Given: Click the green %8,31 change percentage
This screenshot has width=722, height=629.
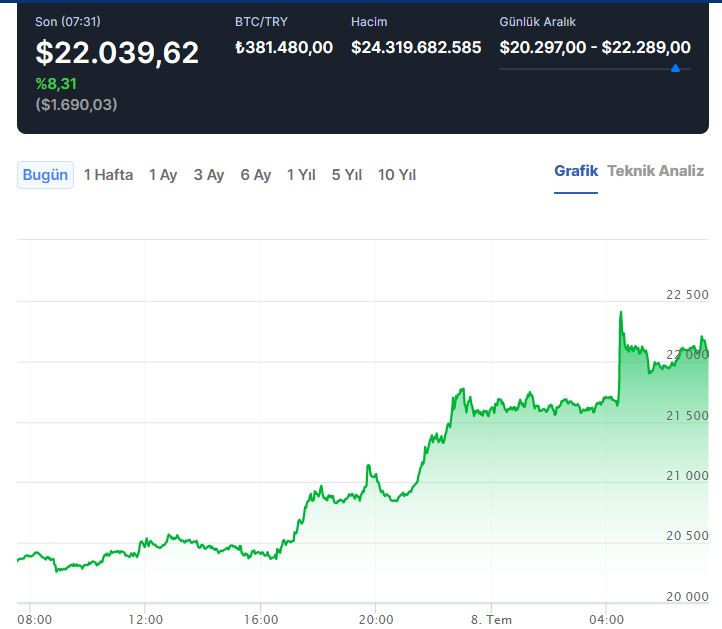Looking at the screenshot, I should point(56,84).
